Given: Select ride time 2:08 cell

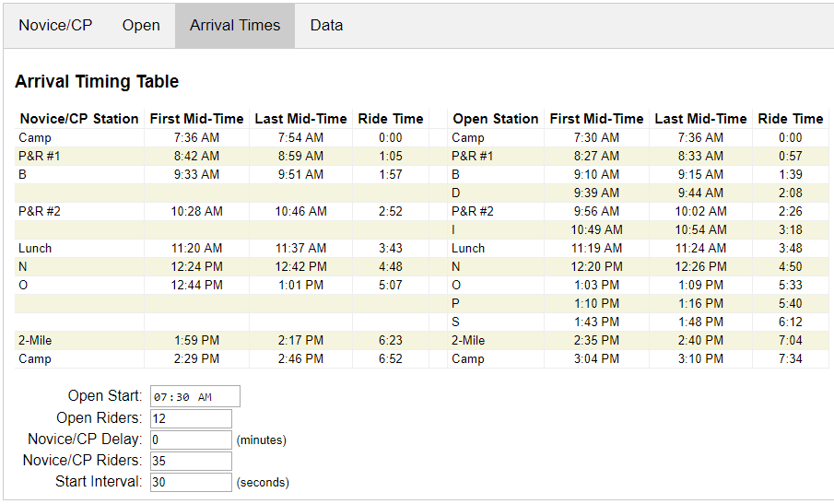Looking at the screenshot, I should (x=791, y=193).
